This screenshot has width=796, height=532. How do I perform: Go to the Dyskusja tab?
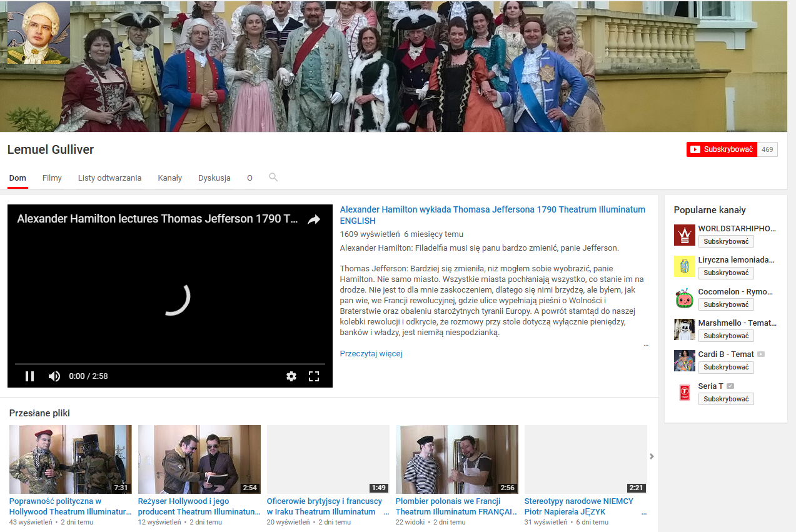pyautogui.click(x=214, y=178)
